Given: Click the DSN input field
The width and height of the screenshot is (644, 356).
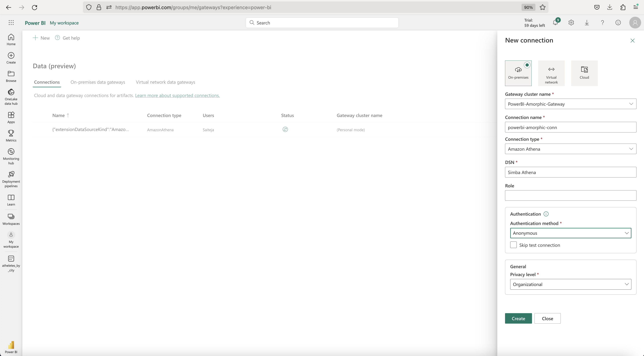Looking at the screenshot, I should [x=570, y=172].
